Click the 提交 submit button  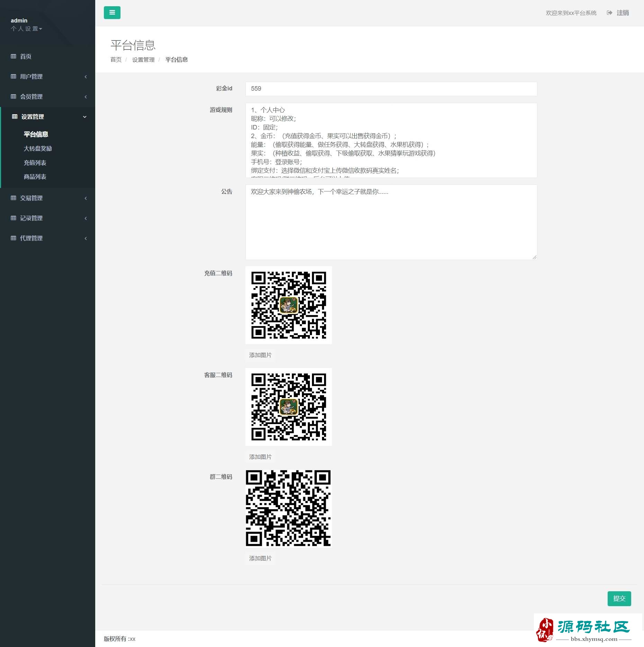pos(619,599)
